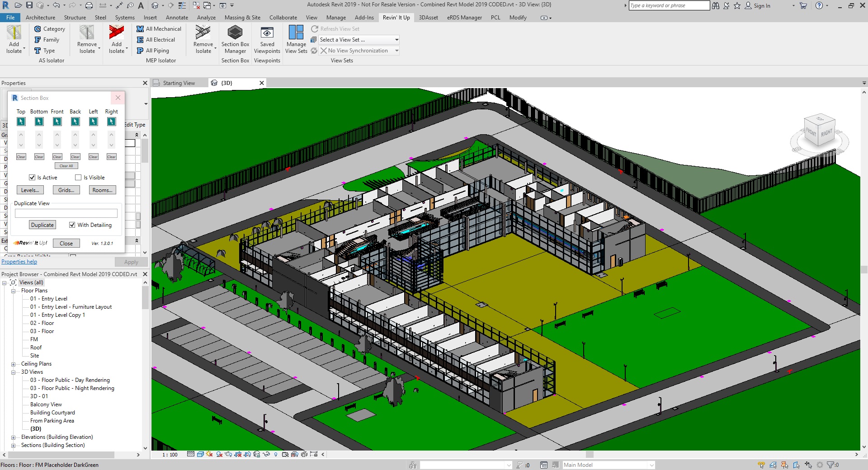Toggle the With Detailing checkbox
868x470 pixels.
(x=72, y=225)
